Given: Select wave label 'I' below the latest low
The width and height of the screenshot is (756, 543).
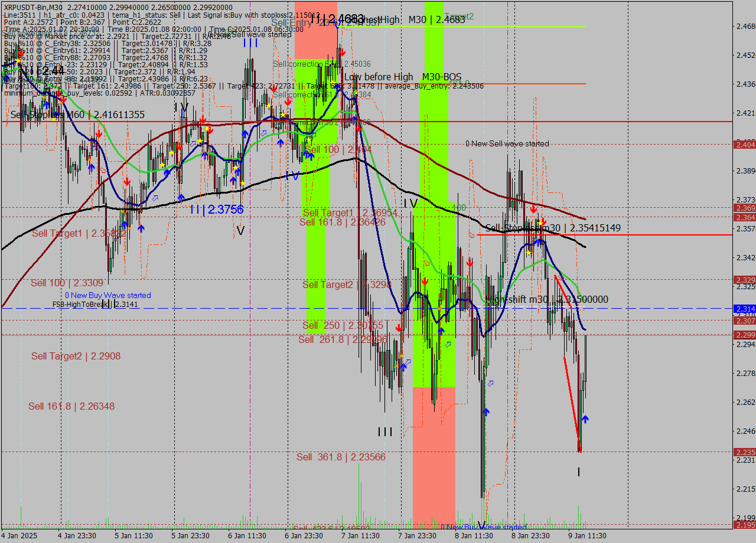Looking at the screenshot, I should tap(579, 472).
